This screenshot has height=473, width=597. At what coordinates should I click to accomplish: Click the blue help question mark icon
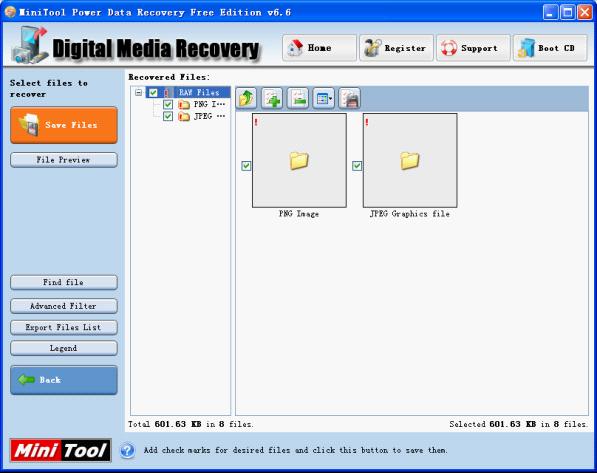[128, 451]
